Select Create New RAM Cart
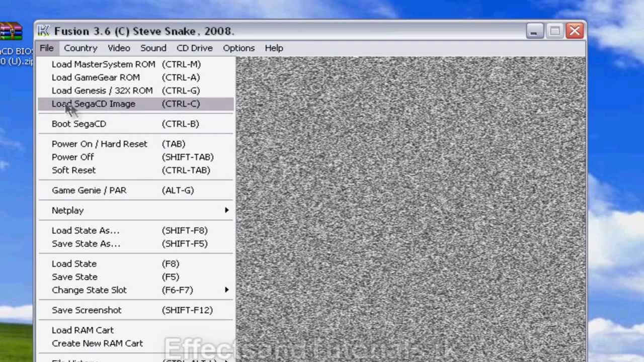This screenshot has width=644, height=362. pos(136,343)
